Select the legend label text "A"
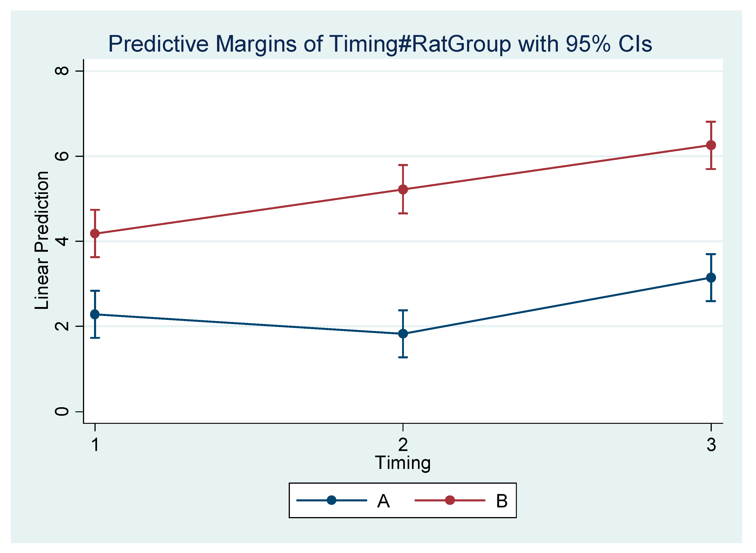Screen dimensions: 756x553 point(383,501)
